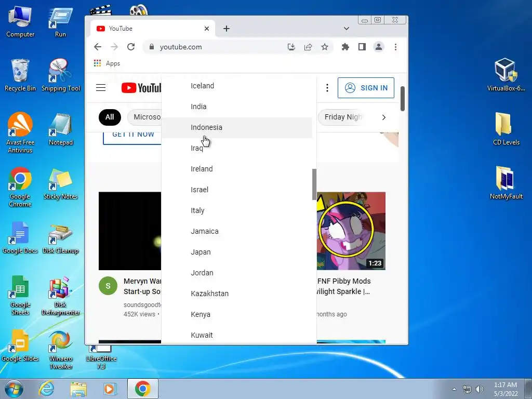Image resolution: width=532 pixels, height=399 pixels.
Task: Click Chrome icon on taskbar
Action: tap(143, 389)
